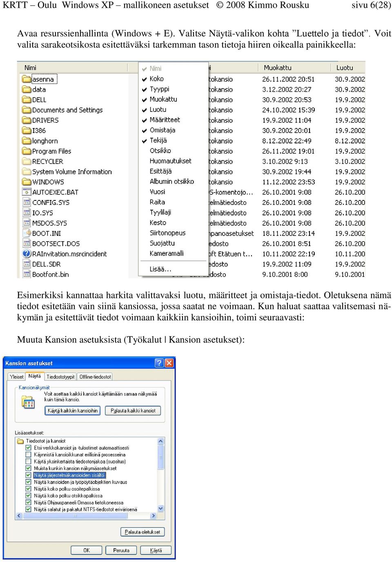Click the RAInvitation.msrcincident help icon

click(x=27, y=254)
